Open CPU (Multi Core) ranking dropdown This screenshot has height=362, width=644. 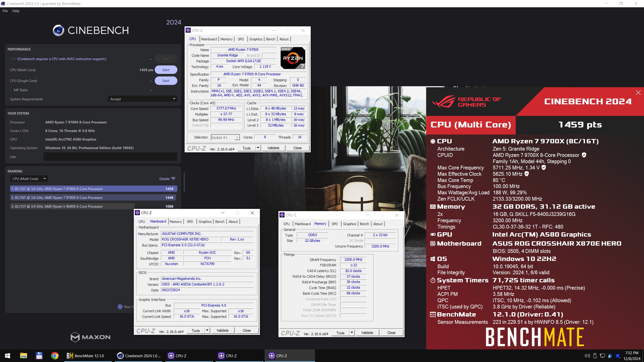click(29, 179)
